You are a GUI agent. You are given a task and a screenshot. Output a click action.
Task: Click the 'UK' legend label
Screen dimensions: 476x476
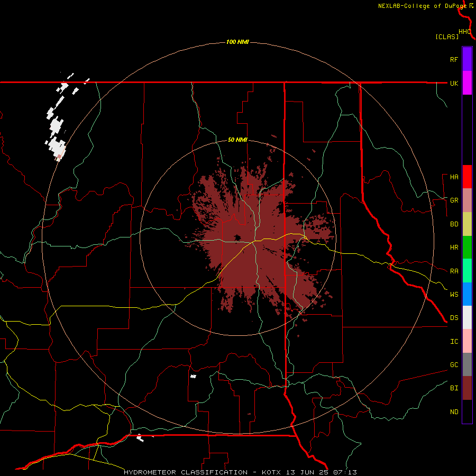pos(454,83)
